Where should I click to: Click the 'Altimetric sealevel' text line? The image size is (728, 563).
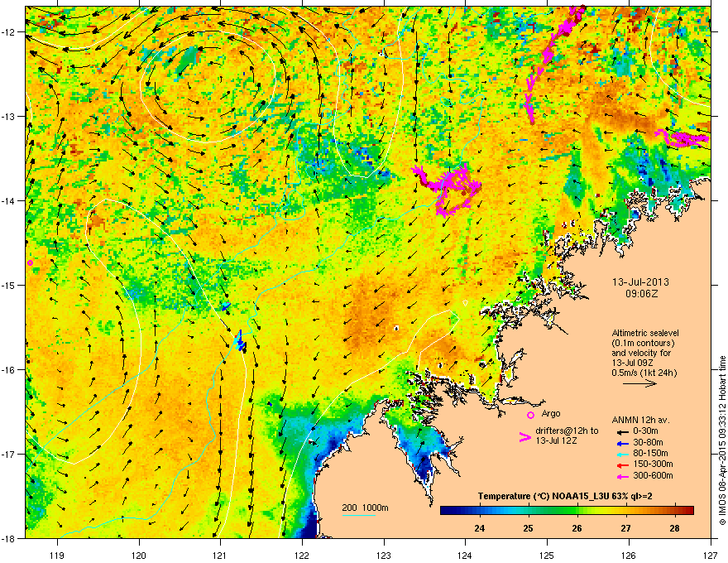coord(645,333)
